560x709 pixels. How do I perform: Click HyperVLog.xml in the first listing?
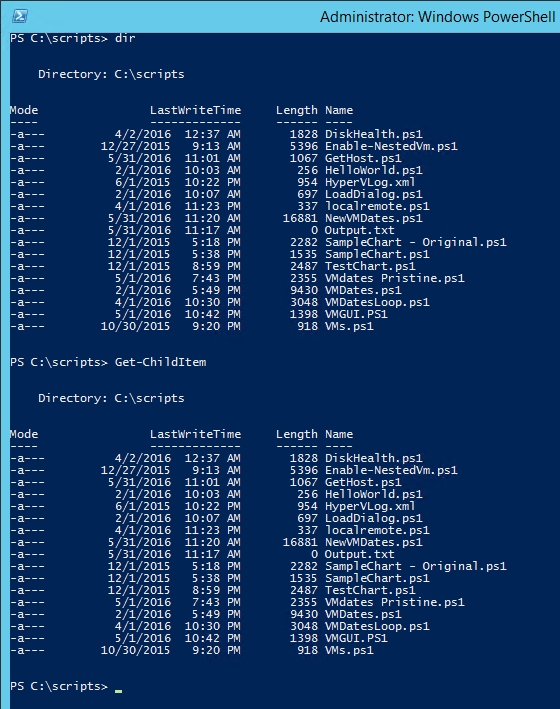pyautogui.click(x=370, y=182)
